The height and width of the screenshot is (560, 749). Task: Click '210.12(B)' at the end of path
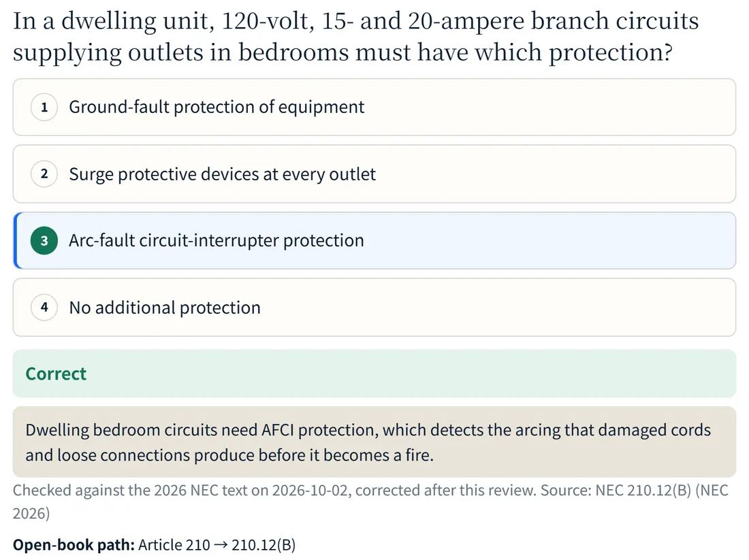click(x=264, y=545)
